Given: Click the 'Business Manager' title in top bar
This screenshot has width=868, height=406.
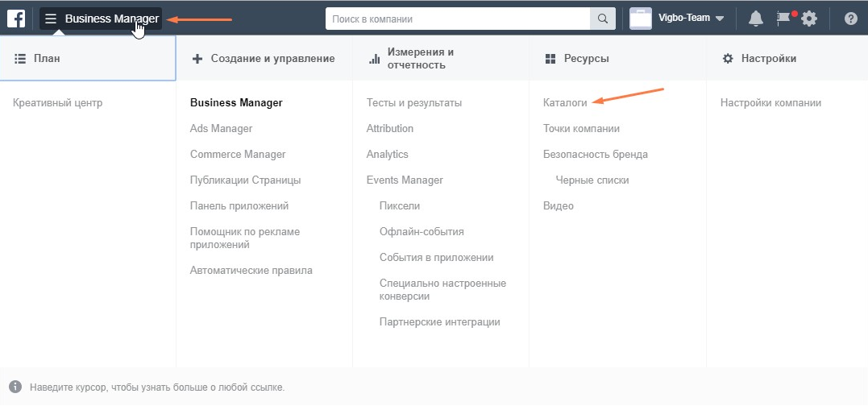Looking at the screenshot, I should [112, 19].
